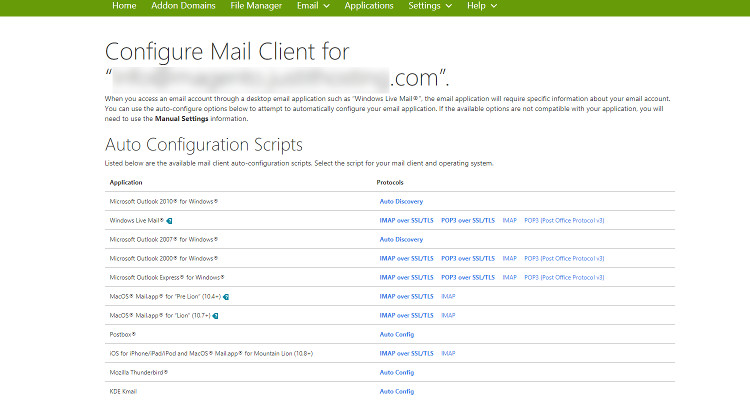Select POP3 (Post Office Protocol v3) for Windows Live Mail
Screen dimensions: 750x400
pos(564,221)
